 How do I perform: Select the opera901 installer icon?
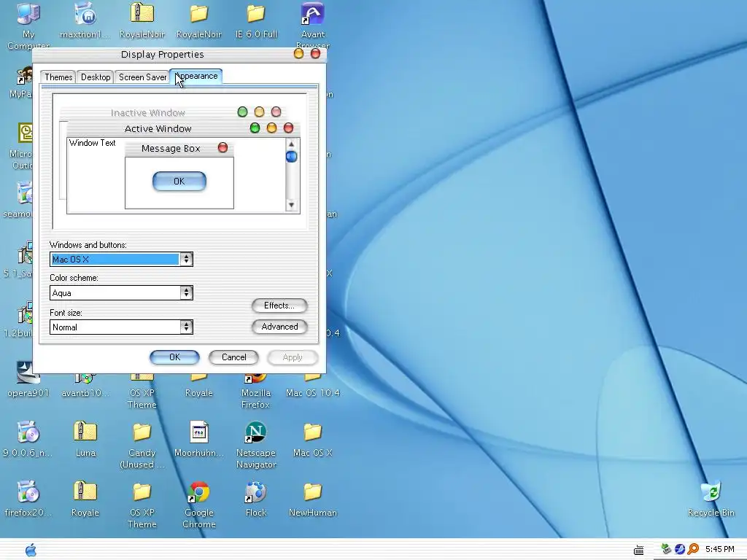(x=28, y=373)
